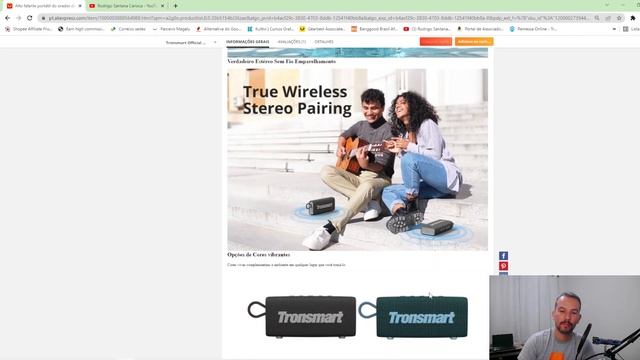Click the zoom magnifier icon in address bar

tap(597, 18)
